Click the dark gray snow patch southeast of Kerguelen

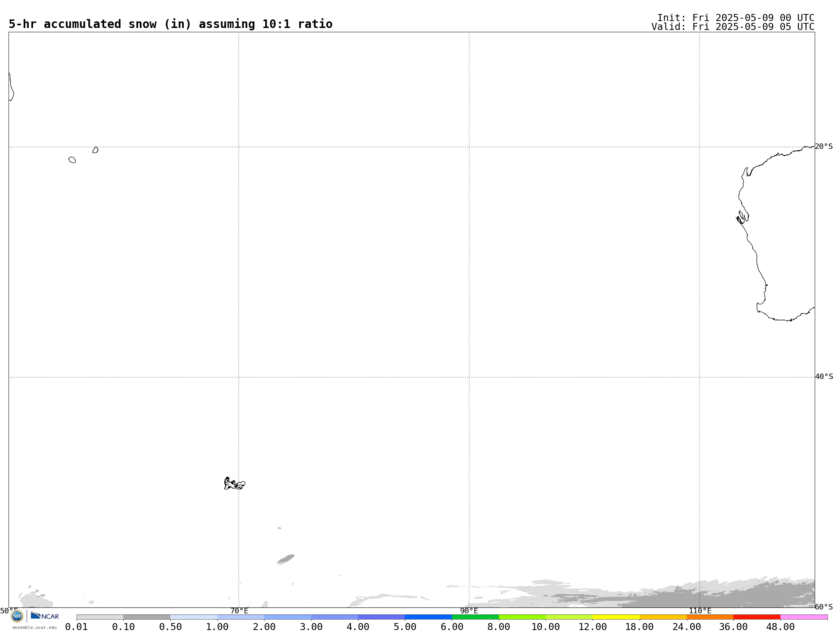286,559
